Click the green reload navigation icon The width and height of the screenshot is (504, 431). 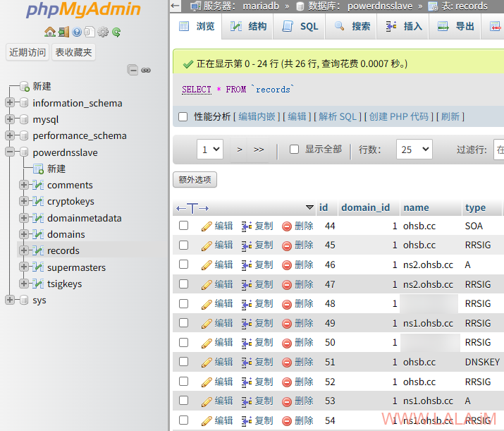point(116,32)
